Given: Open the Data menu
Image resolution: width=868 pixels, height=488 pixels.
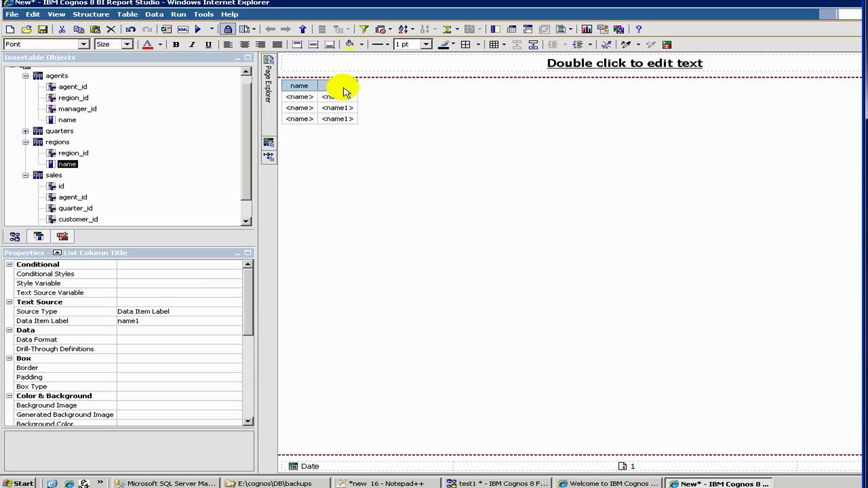Looking at the screenshot, I should tap(154, 14).
